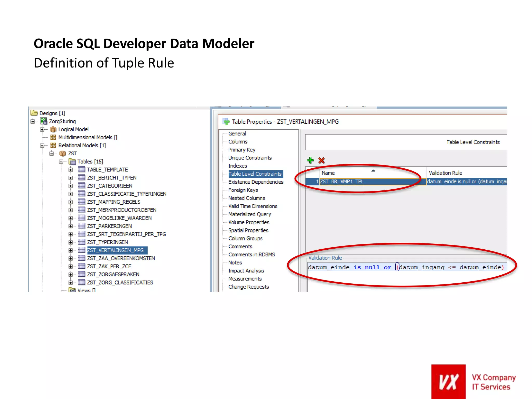Select the Views node in tree
The height and width of the screenshot is (399, 532).
86,290
